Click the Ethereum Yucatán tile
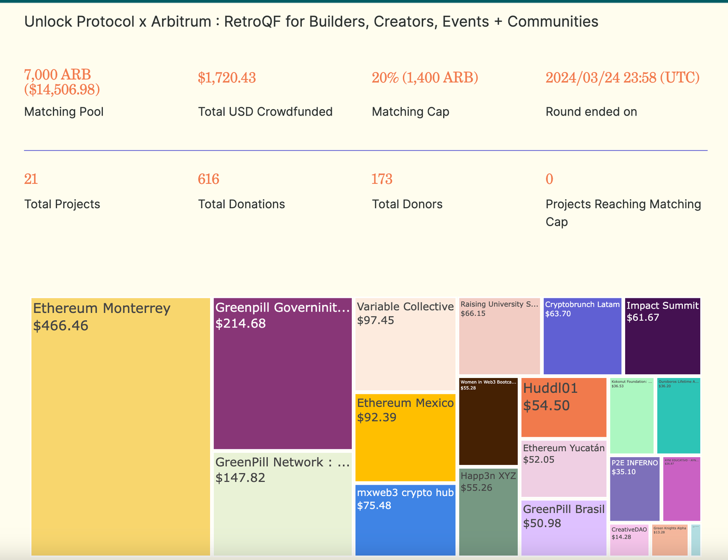This screenshot has width=728, height=560. click(563, 468)
